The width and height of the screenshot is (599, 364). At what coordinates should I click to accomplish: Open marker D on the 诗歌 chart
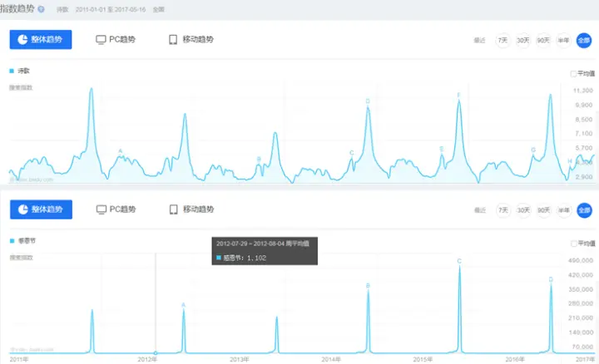point(368,101)
